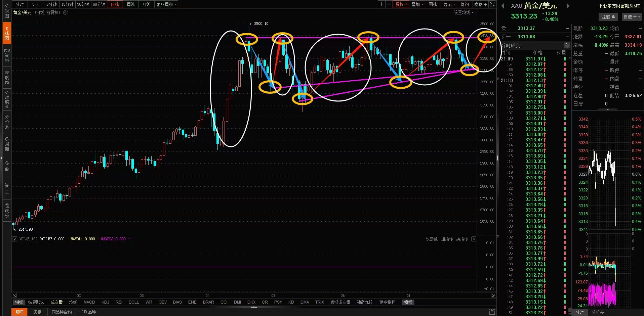Open F10资料 sidebar item
Image resolution: width=644 pixels, height=316 pixels.
click(7, 55)
